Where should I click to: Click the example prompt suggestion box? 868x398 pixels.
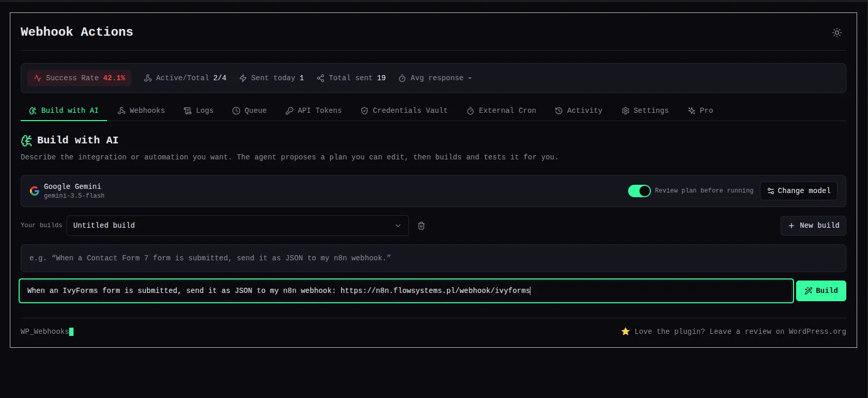click(433, 258)
